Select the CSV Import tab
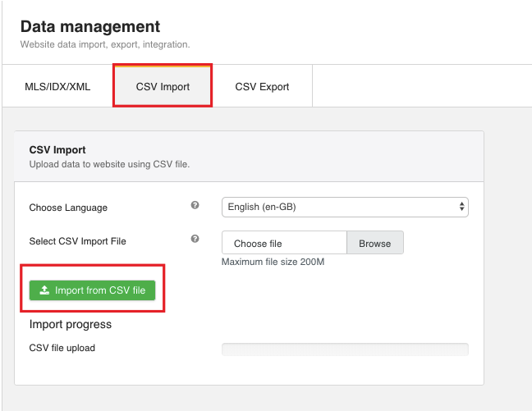The image size is (532, 411). (x=163, y=86)
